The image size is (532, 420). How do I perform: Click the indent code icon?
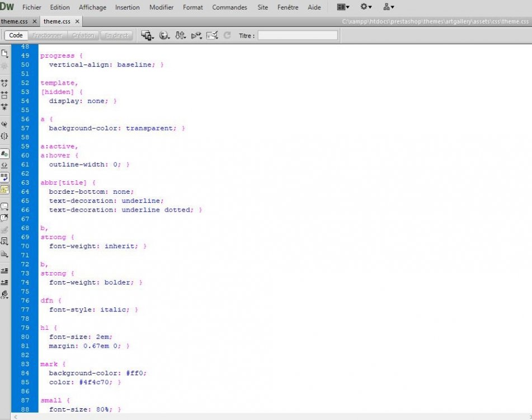(4, 271)
